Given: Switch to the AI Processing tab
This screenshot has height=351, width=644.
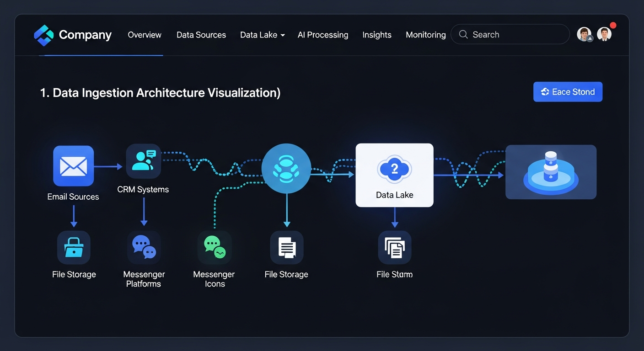Looking at the screenshot, I should [323, 35].
